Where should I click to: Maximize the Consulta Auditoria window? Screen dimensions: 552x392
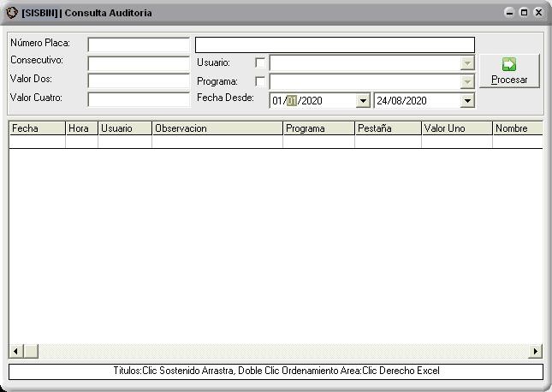click(x=524, y=13)
